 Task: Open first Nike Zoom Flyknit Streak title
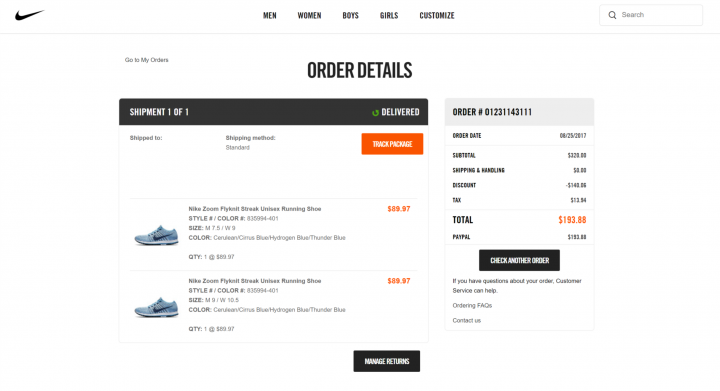click(x=255, y=209)
